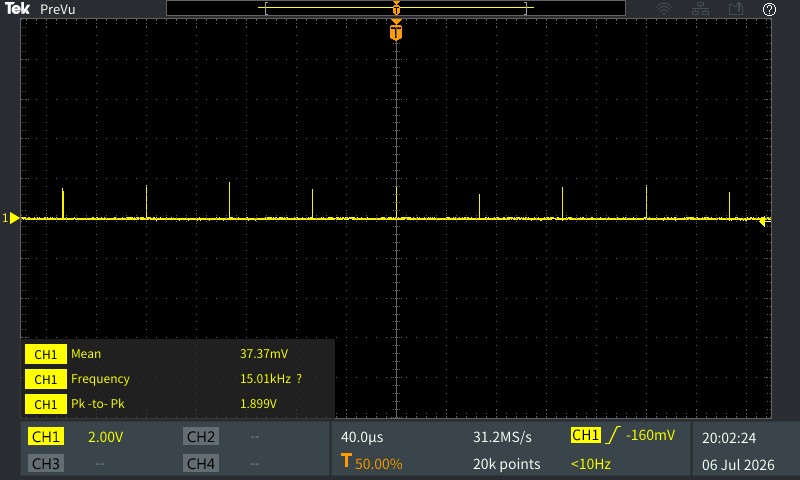Click the CH1 trigger source badge
800x480 pixels.
(585, 435)
